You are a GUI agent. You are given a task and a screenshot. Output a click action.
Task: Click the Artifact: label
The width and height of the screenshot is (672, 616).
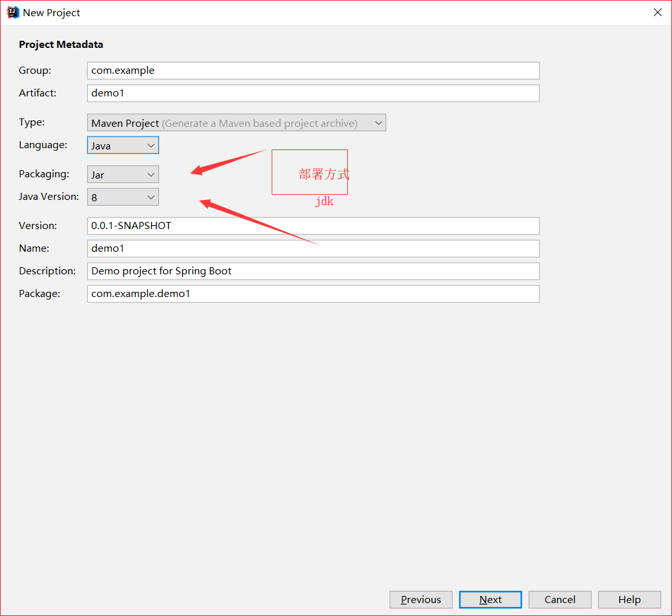click(x=38, y=93)
